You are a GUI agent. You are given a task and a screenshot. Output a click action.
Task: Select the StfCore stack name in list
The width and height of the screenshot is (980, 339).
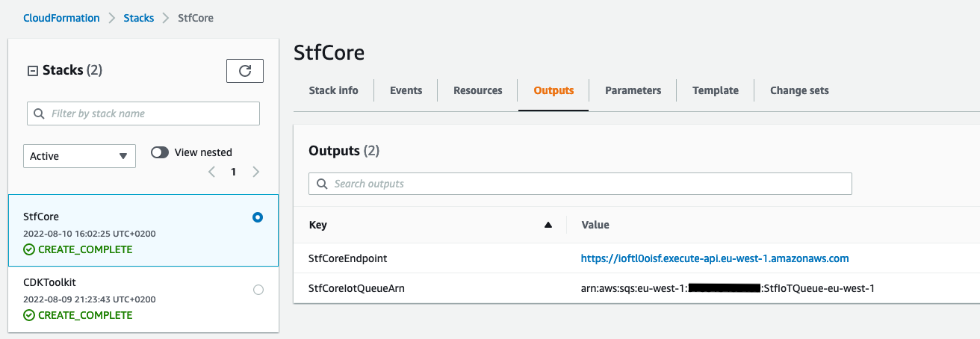coord(41,217)
